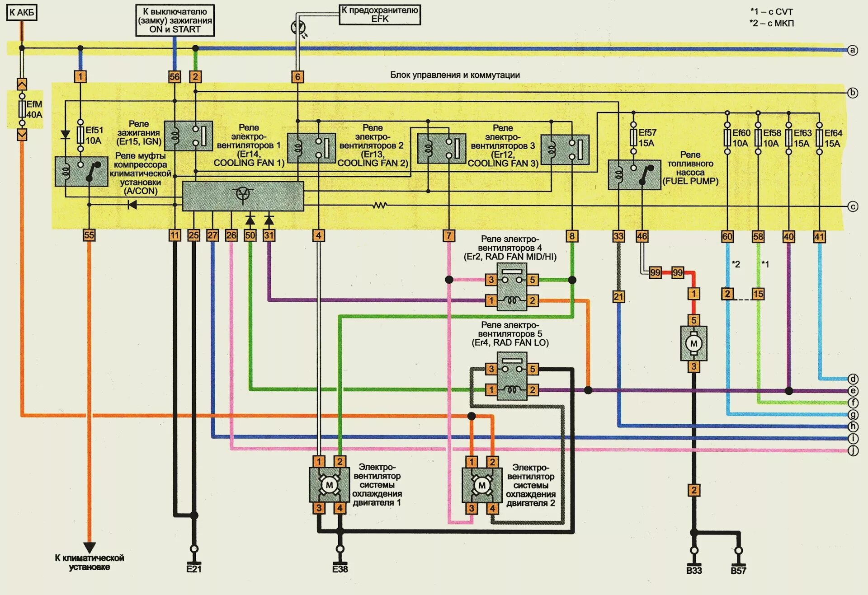The width and height of the screenshot is (868, 595).
Task: Click the EfM 40A fuse symbol
Action: (22, 109)
